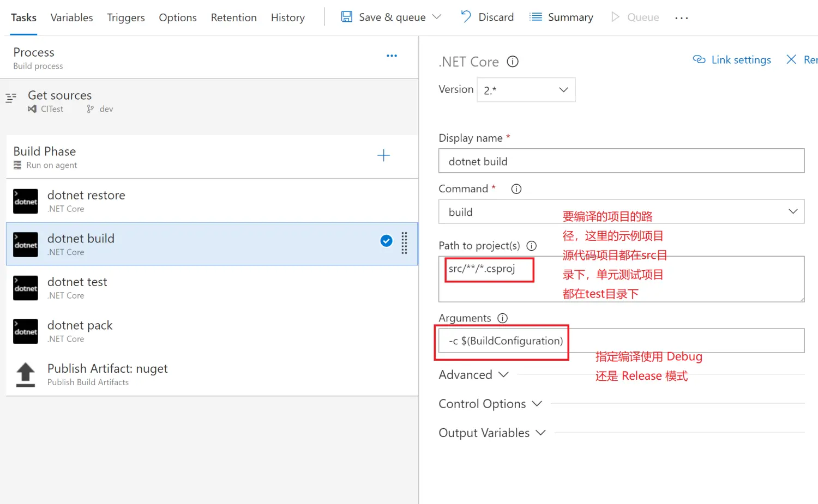Screen dimensions: 818x504
Task: Click the Run on agent server icon
Action: pos(17,165)
